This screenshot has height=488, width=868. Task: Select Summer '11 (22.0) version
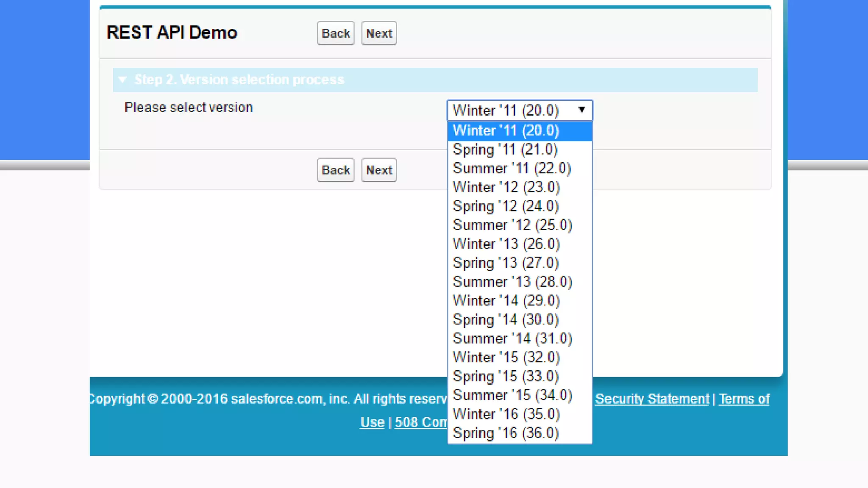coord(512,169)
